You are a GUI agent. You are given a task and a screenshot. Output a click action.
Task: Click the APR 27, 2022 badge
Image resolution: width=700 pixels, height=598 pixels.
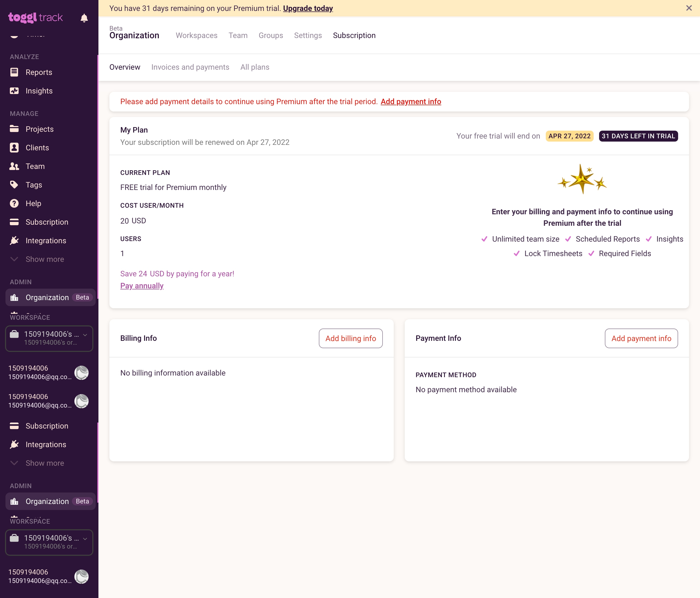(x=570, y=136)
